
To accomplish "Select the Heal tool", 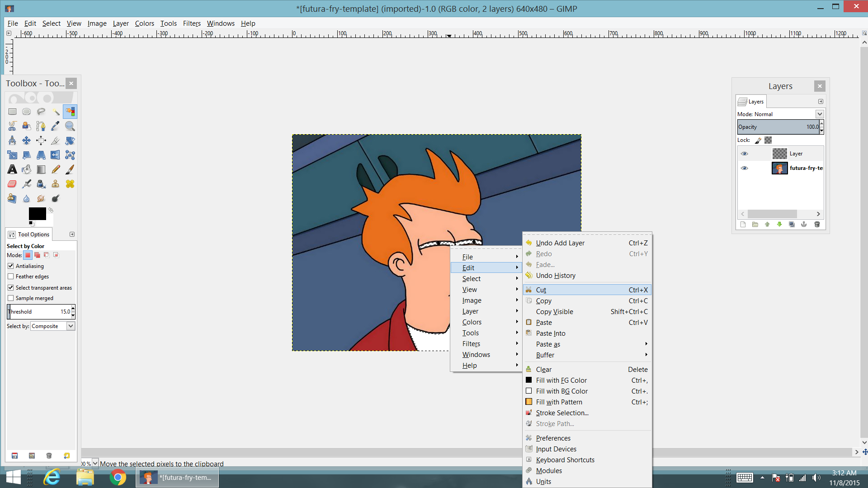I will coord(70,184).
